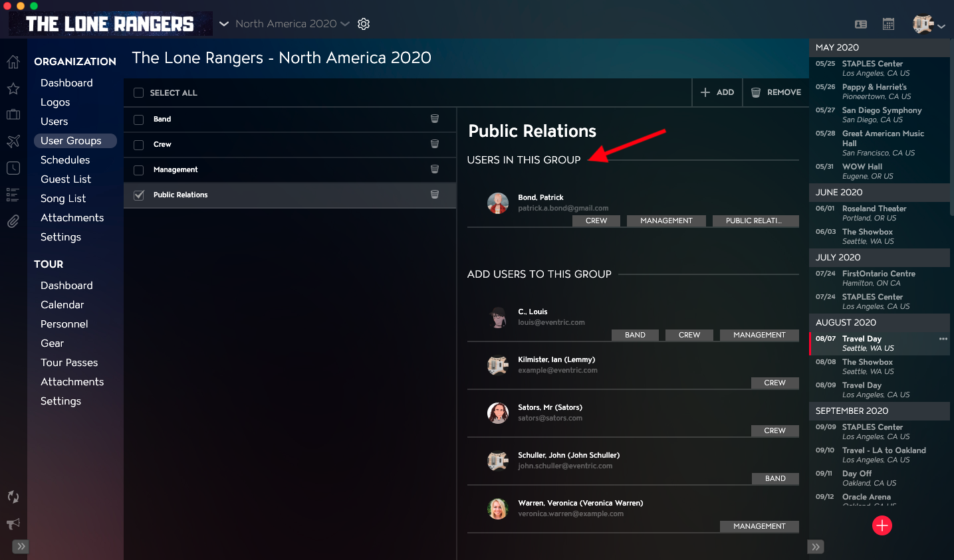Open Gear under Tour
Image resolution: width=954 pixels, height=560 pixels.
pos(53,343)
